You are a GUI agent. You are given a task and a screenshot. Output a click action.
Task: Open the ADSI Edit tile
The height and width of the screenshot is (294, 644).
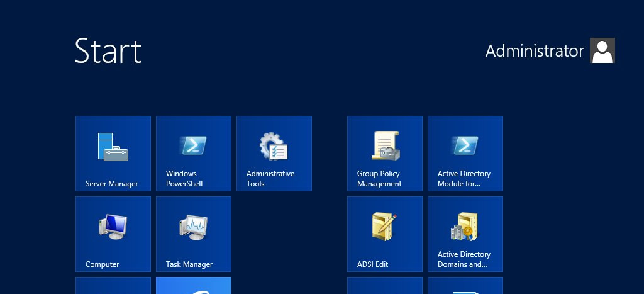click(385, 234)
